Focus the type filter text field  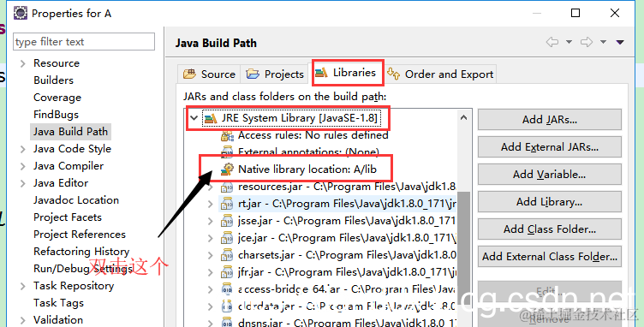tap(84, 42)
